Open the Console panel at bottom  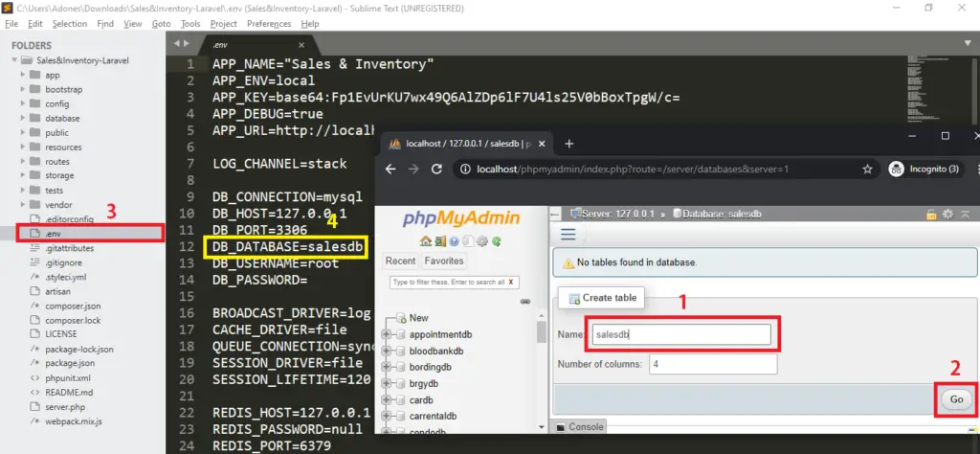pyautogui.click(x=582, y=427)
